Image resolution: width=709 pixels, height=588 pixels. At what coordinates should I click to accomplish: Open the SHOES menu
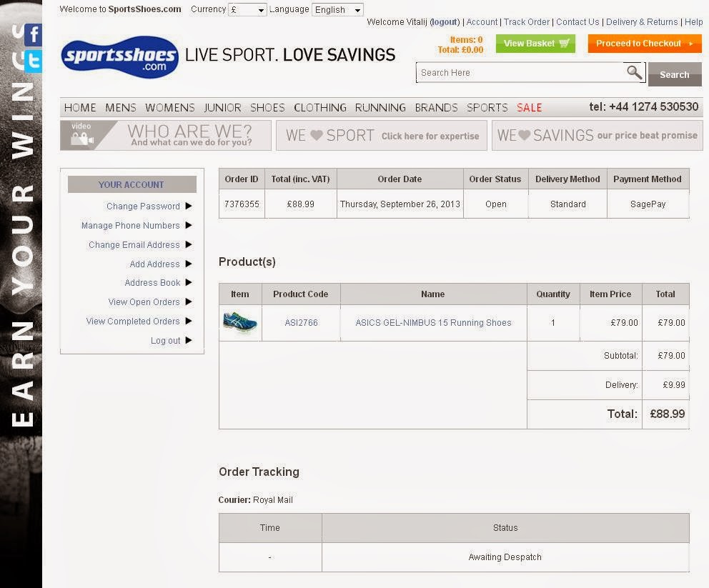click(x=267, y=108)
